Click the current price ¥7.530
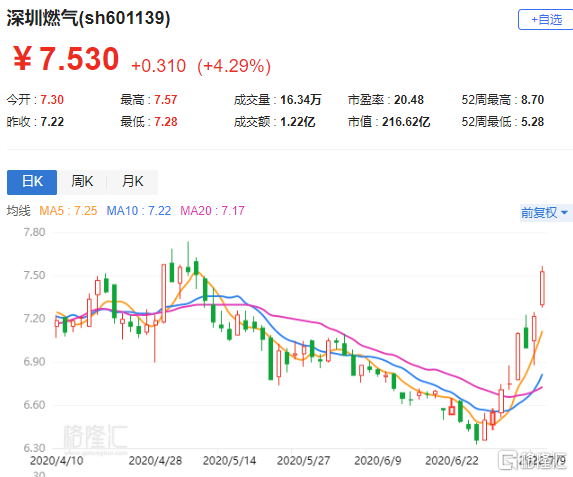 (66, 59)
